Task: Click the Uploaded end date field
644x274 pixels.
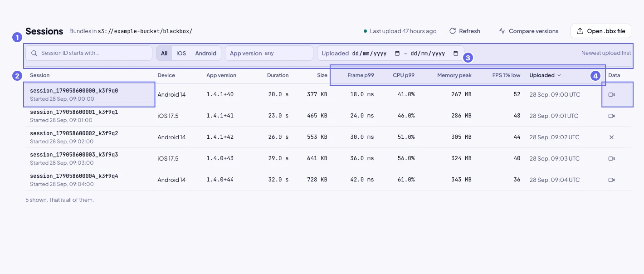Action: point(435,53)
